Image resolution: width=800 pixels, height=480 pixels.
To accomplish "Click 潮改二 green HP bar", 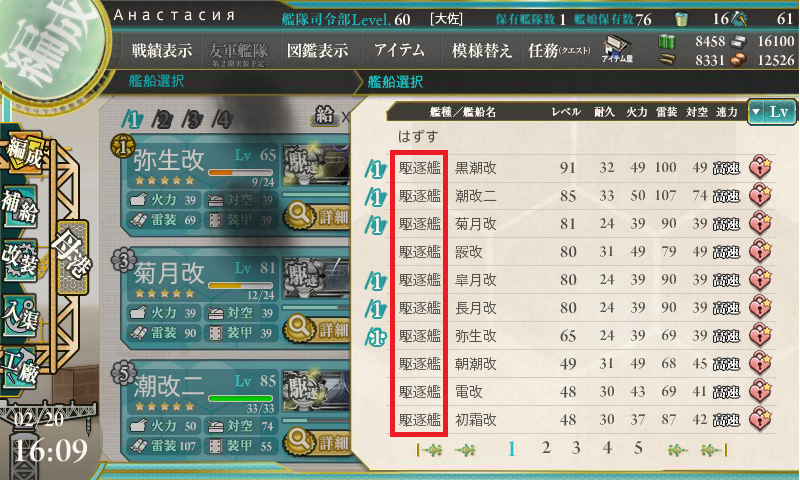I will 240,398.
